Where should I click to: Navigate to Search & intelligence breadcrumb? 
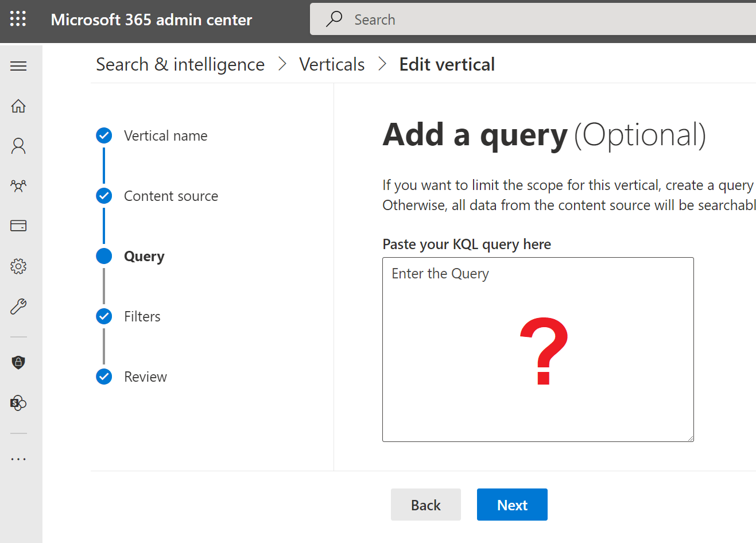click(x=180, y=65)
